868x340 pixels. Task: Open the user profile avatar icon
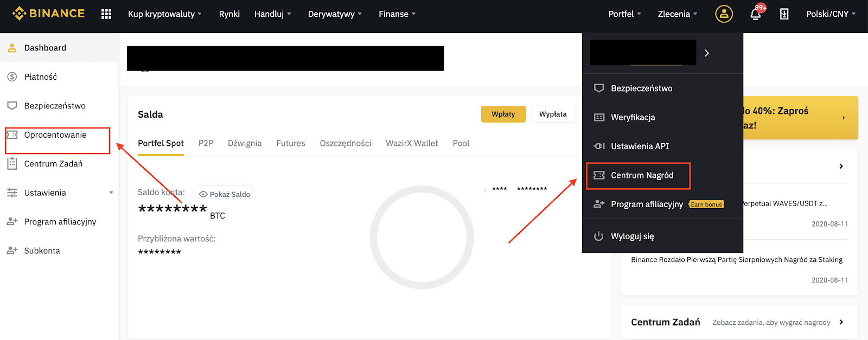(x=724, y=14)
